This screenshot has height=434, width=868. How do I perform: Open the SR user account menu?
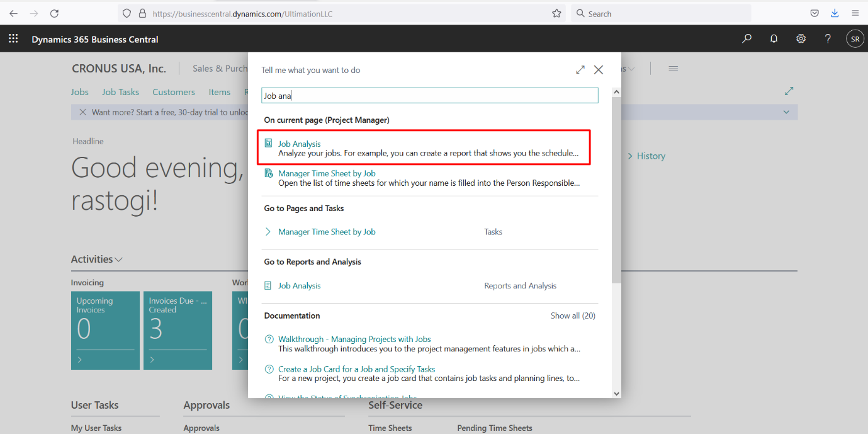pos(855,38)
